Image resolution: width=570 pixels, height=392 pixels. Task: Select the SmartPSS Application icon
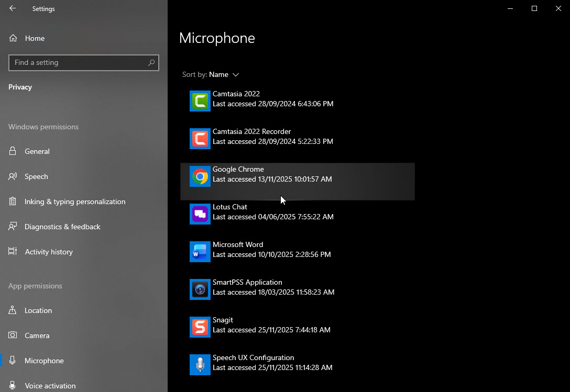200,289
